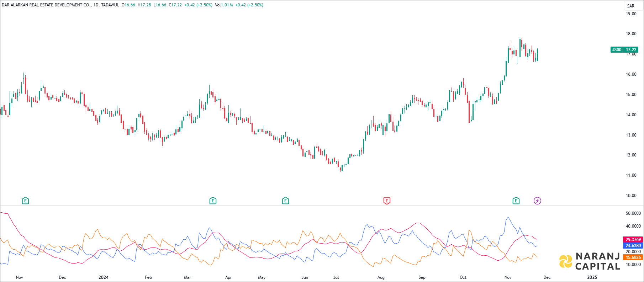Click the Aug label on time axis
The width and height of the screenshot is (644, 282).
(x=381, y=277)
